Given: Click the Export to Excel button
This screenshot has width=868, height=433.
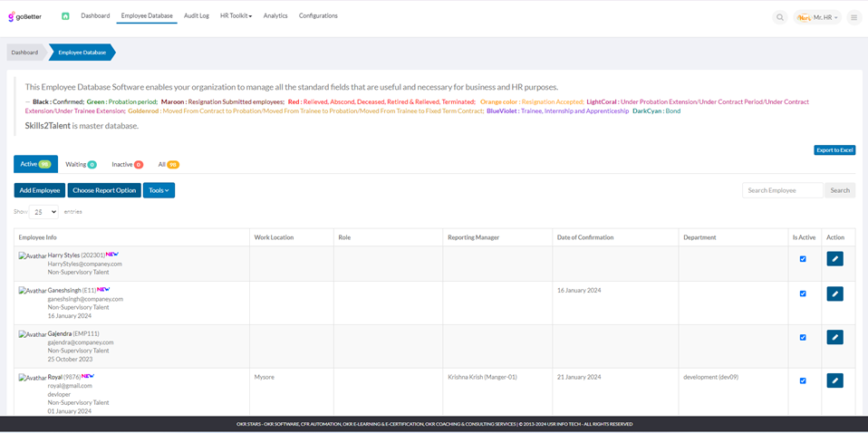Looking at the screenshot, I should [834, 150].
